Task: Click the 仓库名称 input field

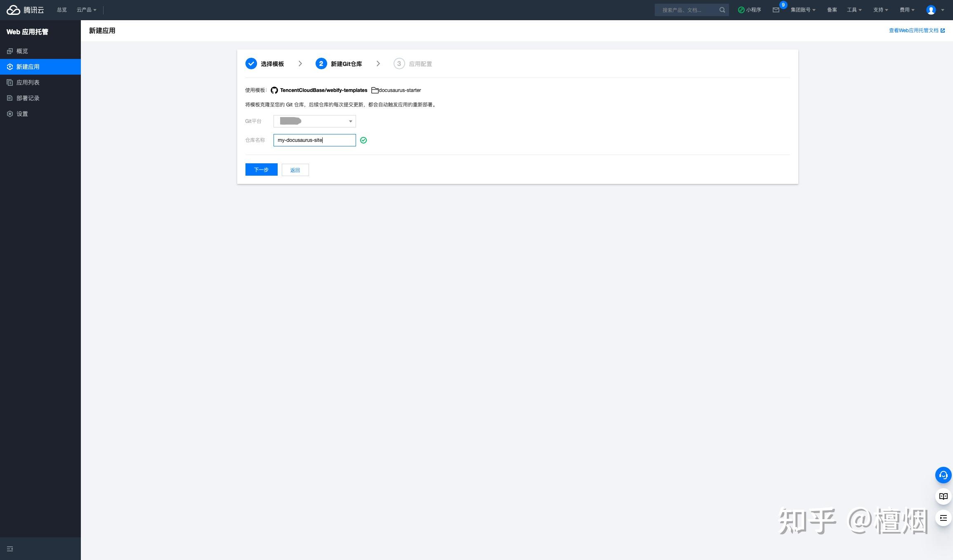Action: 314,140
